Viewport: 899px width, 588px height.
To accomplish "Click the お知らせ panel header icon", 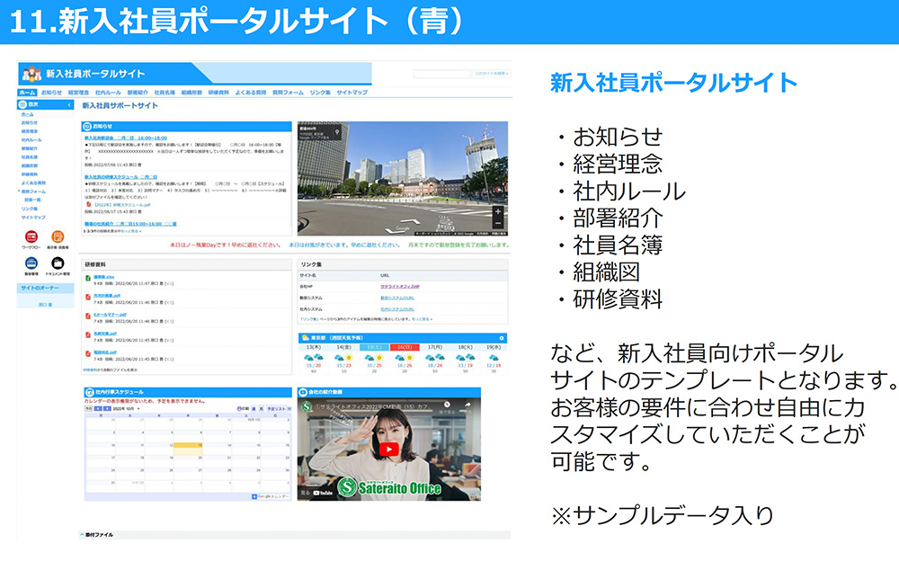I will point(87,126).
